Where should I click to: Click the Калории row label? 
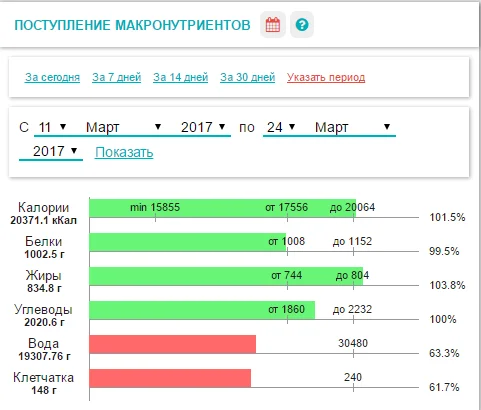coord(44,207)
